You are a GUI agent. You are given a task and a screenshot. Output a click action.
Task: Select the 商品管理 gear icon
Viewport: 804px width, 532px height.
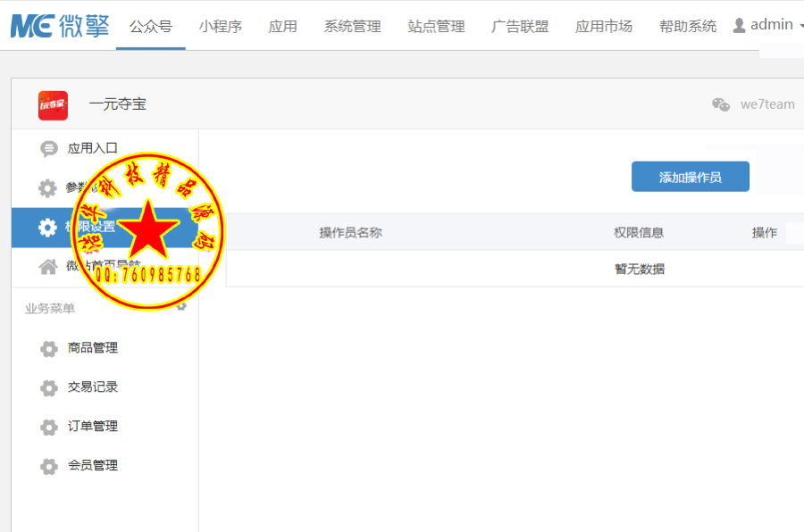tap(48, 348)
